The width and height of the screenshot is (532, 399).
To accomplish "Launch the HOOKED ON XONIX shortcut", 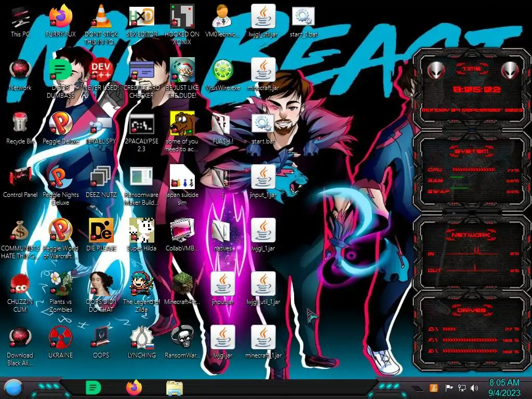I will [x=182, y=24].
